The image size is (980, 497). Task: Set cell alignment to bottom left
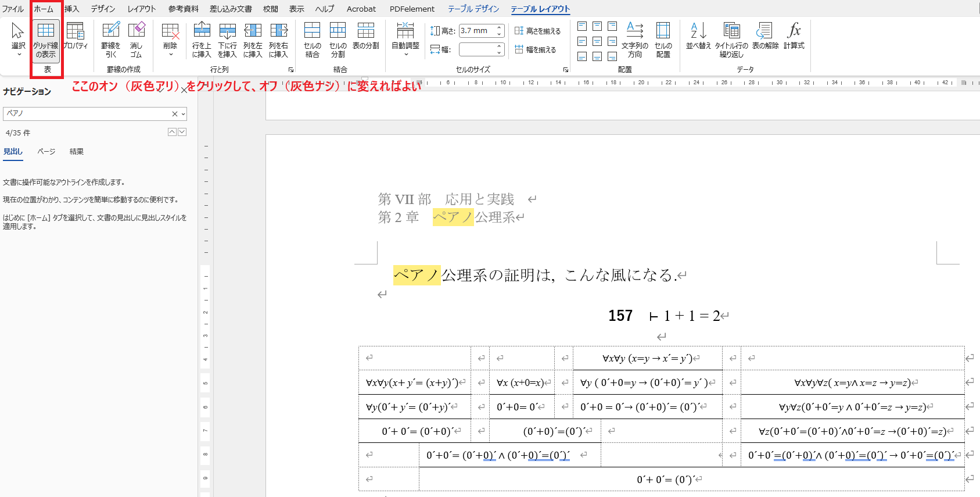click(582, 56)
